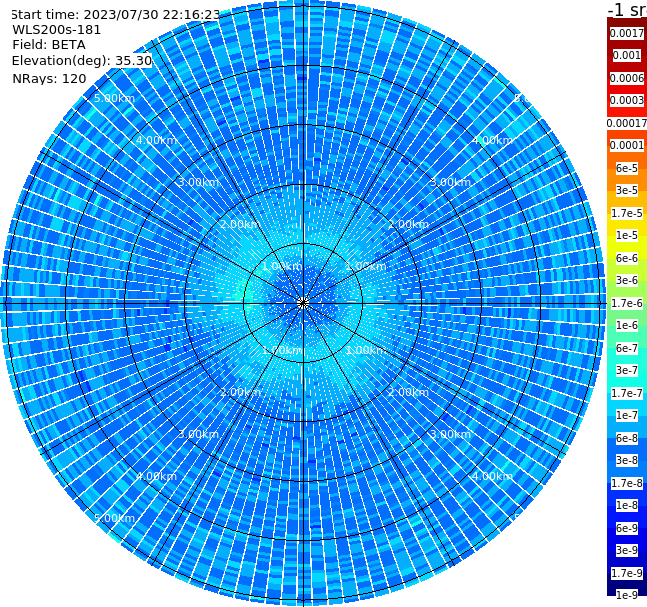Click colorbar label 3e-8
The width and height of the screenshot is (647, 607).
click(627, 460)
